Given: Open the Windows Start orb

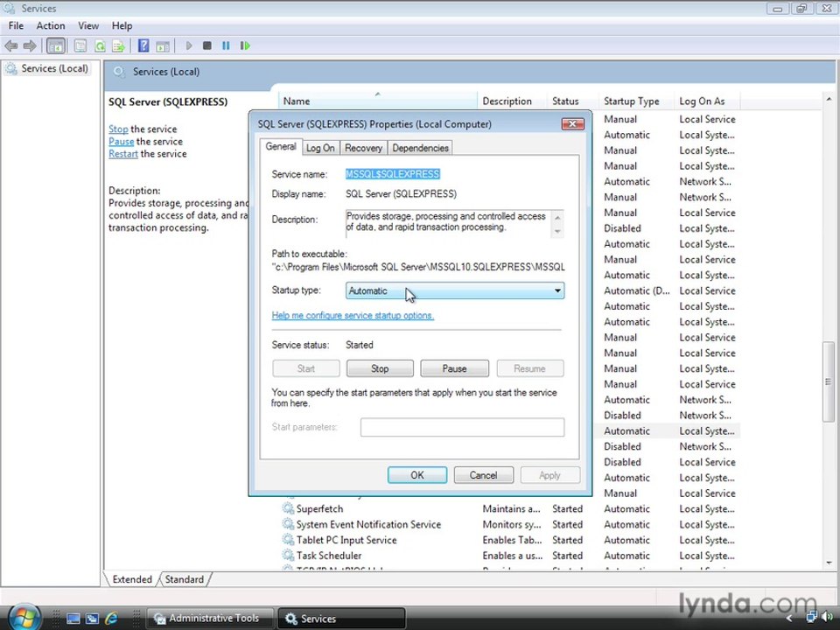Looking at the screenshot, I should tap(24, 617).
